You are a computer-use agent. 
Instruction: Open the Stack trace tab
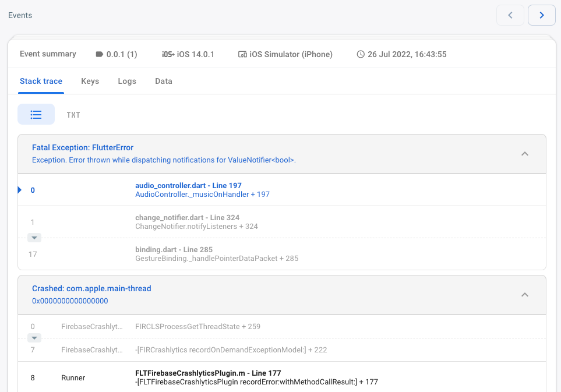coord(41,81)
